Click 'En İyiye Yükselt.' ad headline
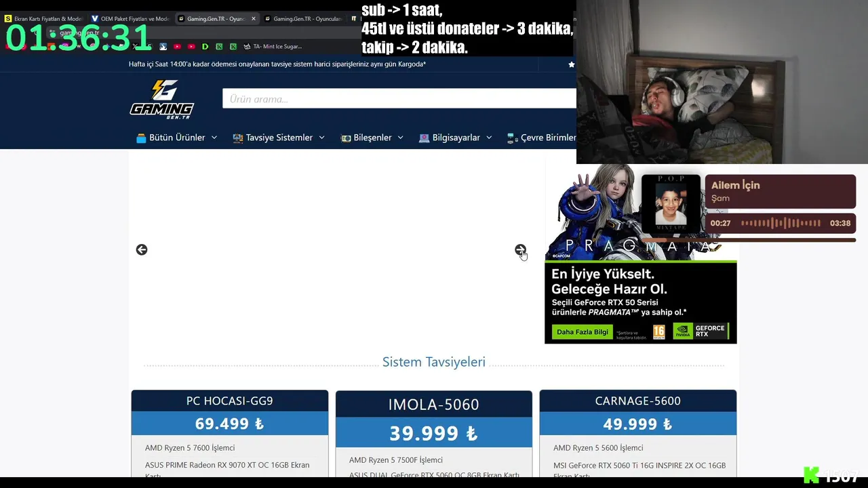 click(603, 274)
